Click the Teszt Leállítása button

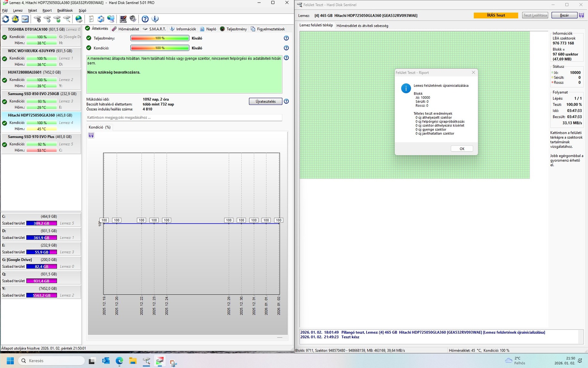pyautogui.click(x=535, y=15)
